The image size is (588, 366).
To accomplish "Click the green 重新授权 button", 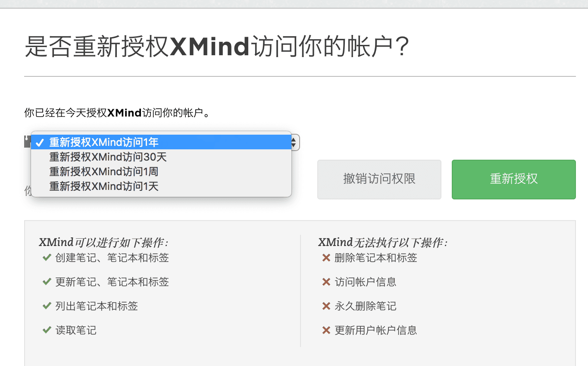I will (513, 179).
